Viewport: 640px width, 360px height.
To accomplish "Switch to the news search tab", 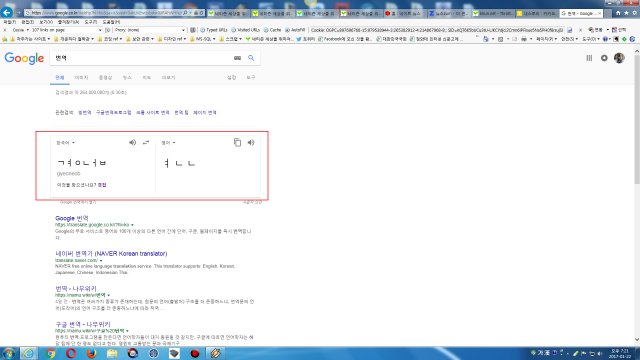I will (127, 77).
